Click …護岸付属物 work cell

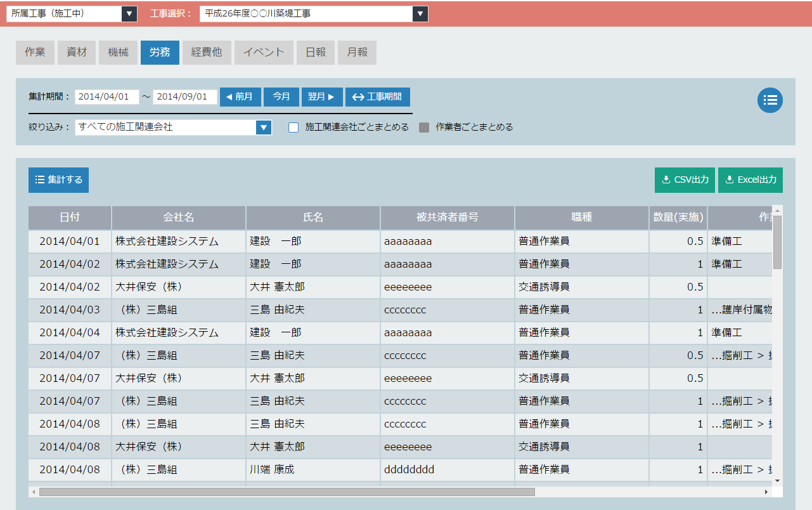740,310
